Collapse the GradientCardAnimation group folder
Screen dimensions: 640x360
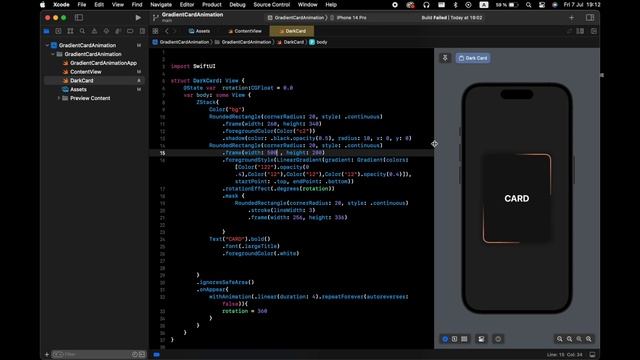(x=53, y=54)
